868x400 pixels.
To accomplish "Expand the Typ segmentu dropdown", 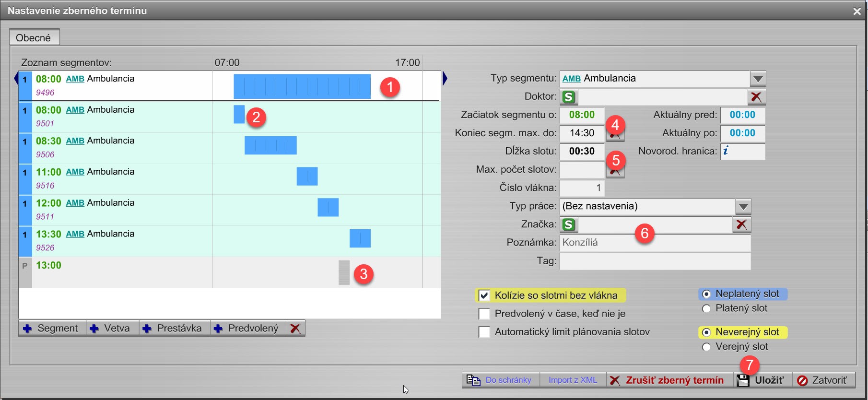I will point(757,79).
